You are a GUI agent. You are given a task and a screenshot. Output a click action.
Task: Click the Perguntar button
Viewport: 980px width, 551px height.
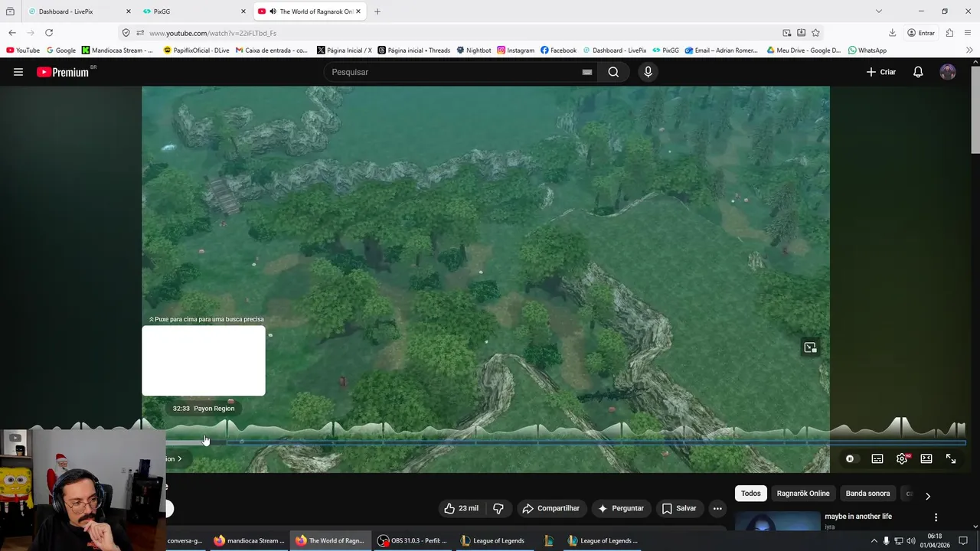[x=620, y=508]
